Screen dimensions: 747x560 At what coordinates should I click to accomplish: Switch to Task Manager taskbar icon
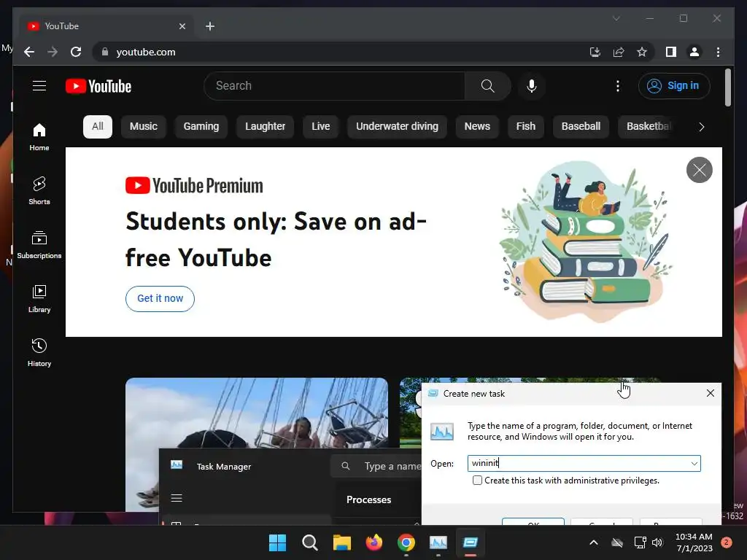coord(438,542)
